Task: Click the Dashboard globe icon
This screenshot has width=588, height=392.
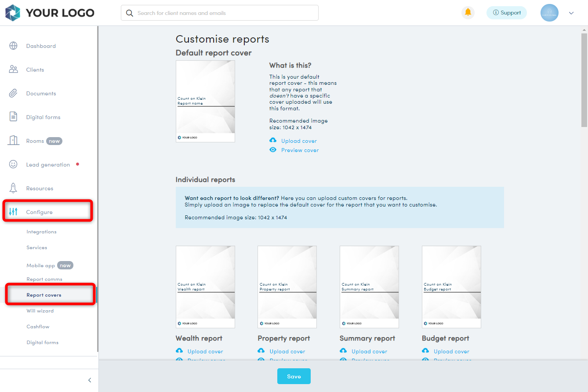Action: point(13,46)
